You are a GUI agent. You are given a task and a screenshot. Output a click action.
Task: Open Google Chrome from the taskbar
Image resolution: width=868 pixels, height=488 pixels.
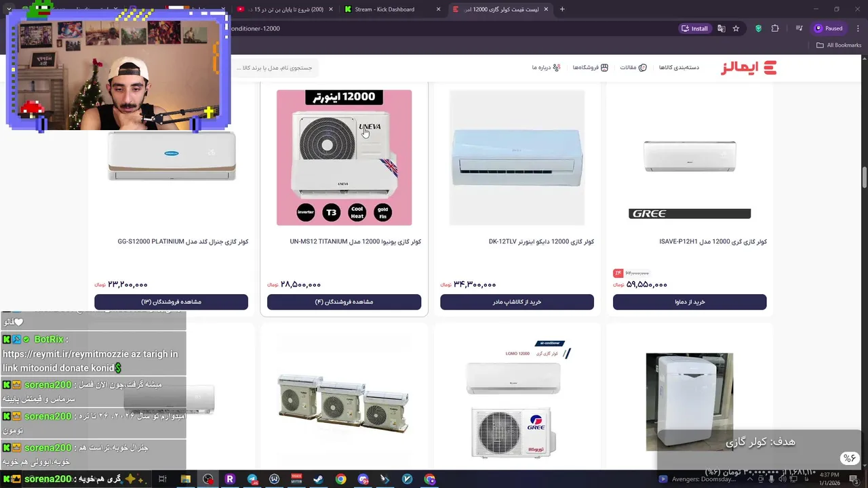pyautogui.click(x=340, y=479)
